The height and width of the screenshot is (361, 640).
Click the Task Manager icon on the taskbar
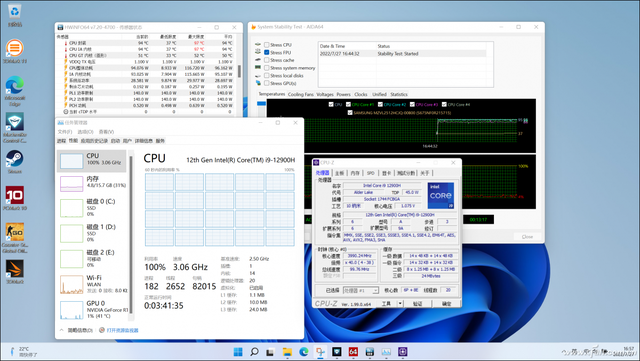point(386,352)
